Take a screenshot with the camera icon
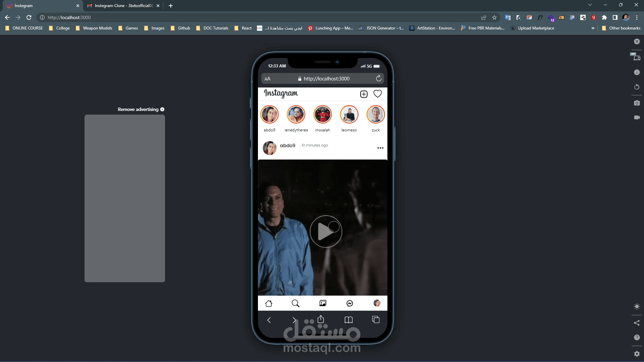Viewport: 644px width, 362px height. tap(637, 103)
